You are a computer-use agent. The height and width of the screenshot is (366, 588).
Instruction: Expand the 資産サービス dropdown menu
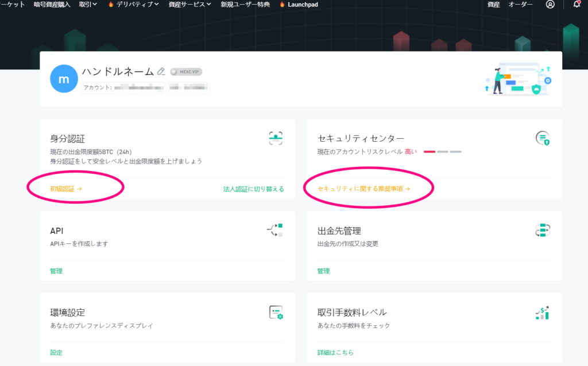click(x=189, y=5)
